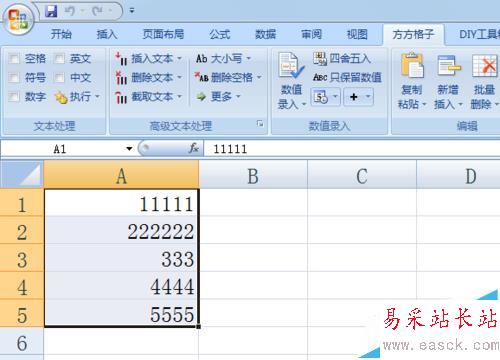500x360 pixels.
Task: Click the 截取文本 icon
Action: (121, 97)
